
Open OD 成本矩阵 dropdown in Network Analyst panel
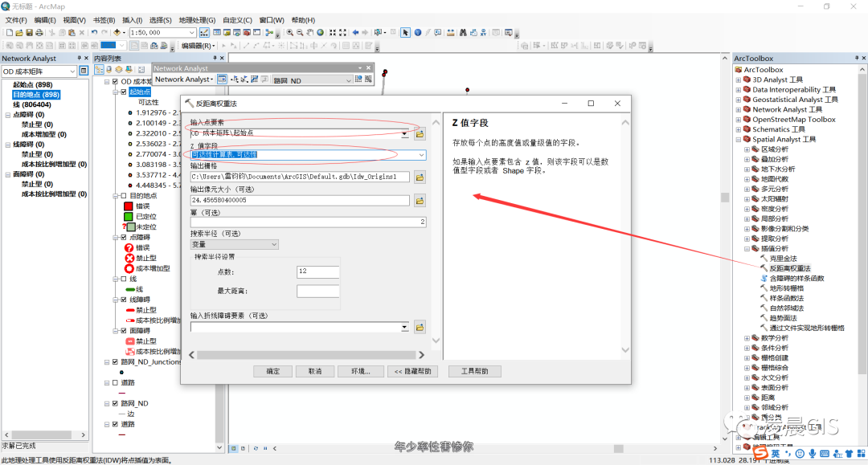pos(72,71)
